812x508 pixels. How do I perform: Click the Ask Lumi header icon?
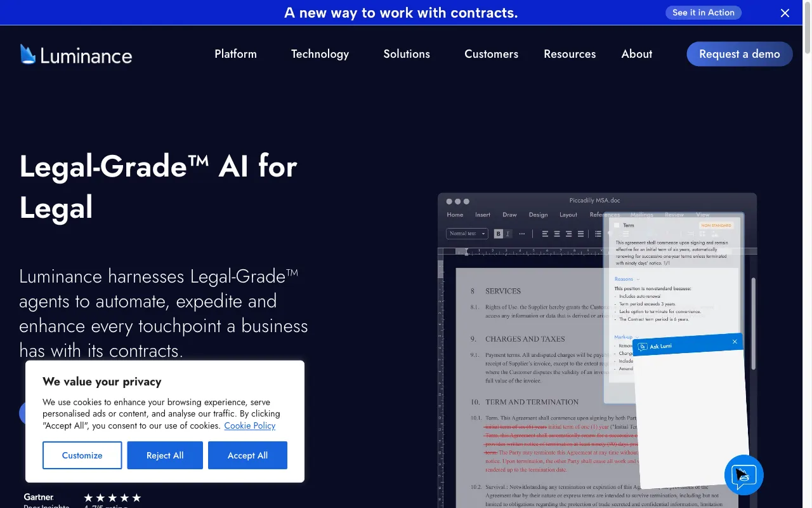(x=643, y=347)
